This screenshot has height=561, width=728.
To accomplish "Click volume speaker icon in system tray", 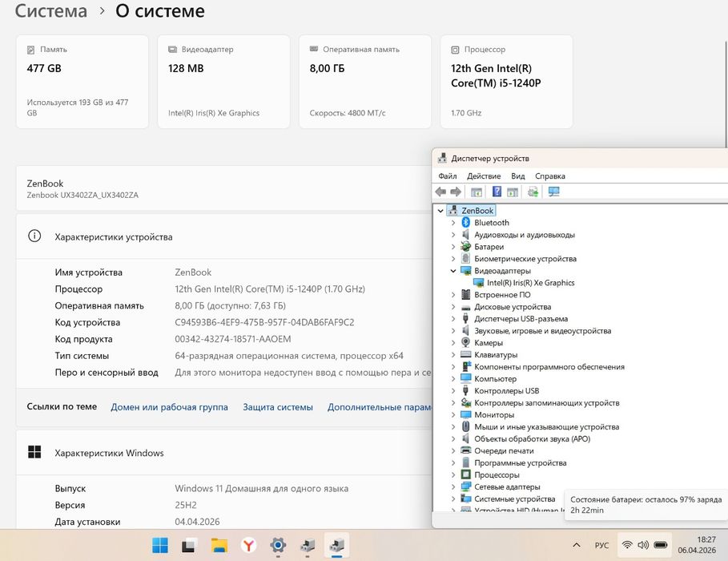I will 643,545.
